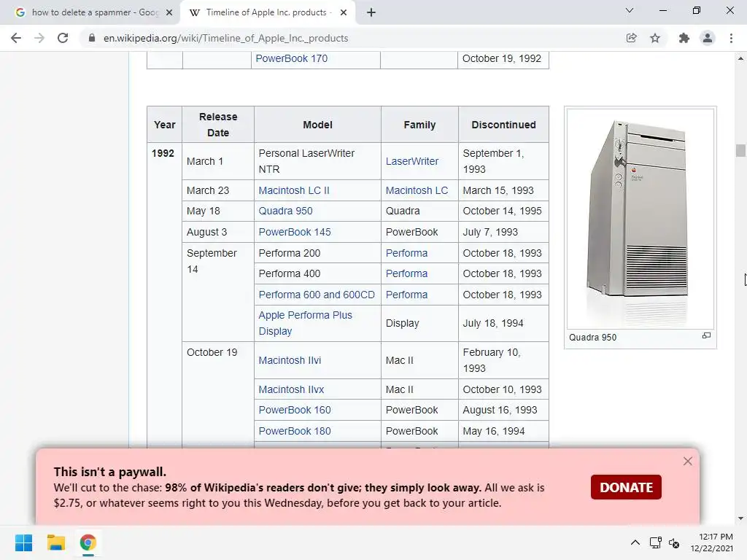Open taskbar clock 12:17 PM
Image resolution: width=747 pixels, height=560 pixels.
pos(712,542)
